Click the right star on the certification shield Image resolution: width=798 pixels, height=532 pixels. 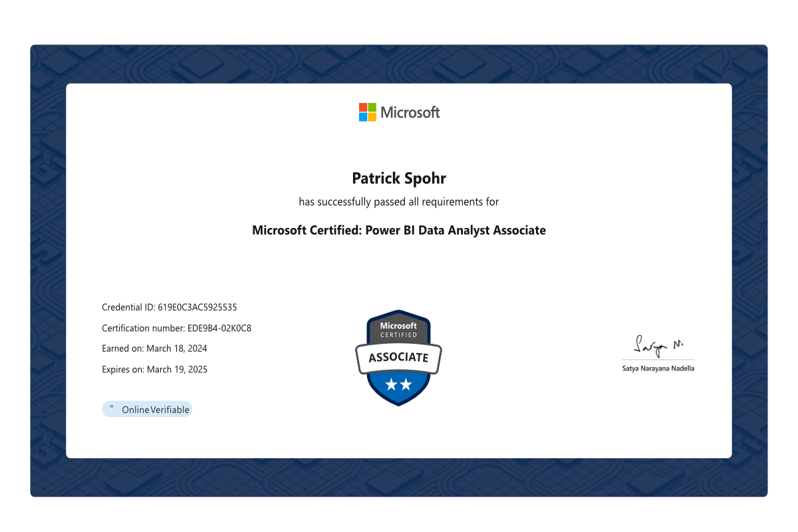tap(406, 384)
